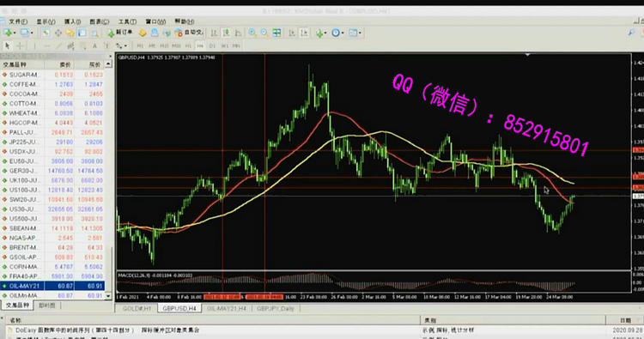Image resolution: width=644 pixels, height=339 pixels.
Task: Open the Market Watch window icon
Action: [46, 33]
